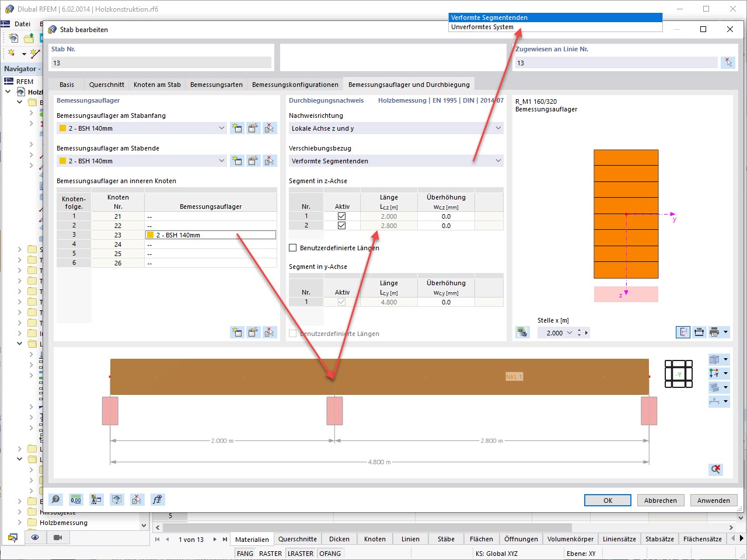This screenshot has height=560, width=747.
Task: Open -Y axis view dropdown arrow
Action: click(726, 373)
